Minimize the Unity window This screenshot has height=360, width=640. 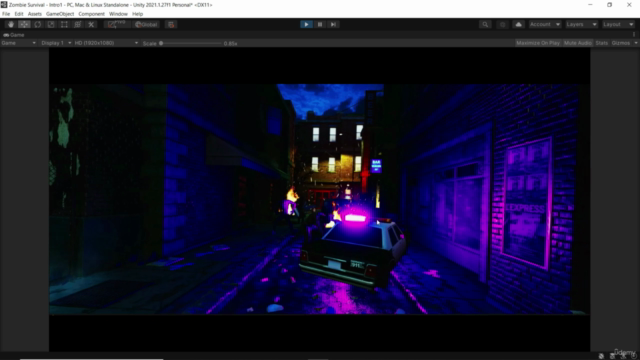coord(590,5)
